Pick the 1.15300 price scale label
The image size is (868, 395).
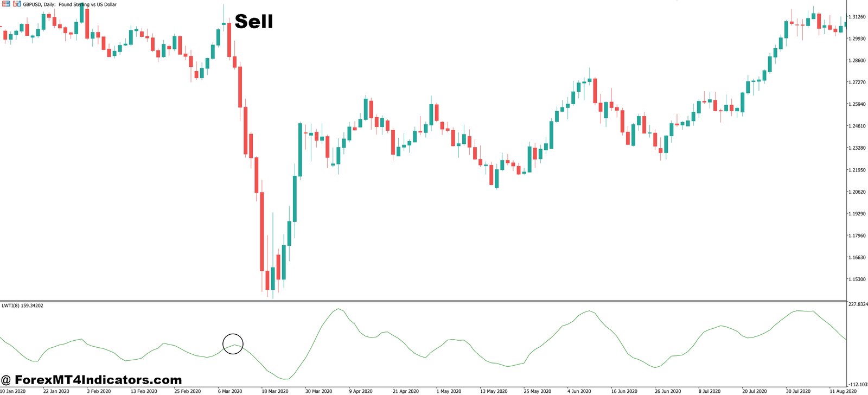point(857,279)
